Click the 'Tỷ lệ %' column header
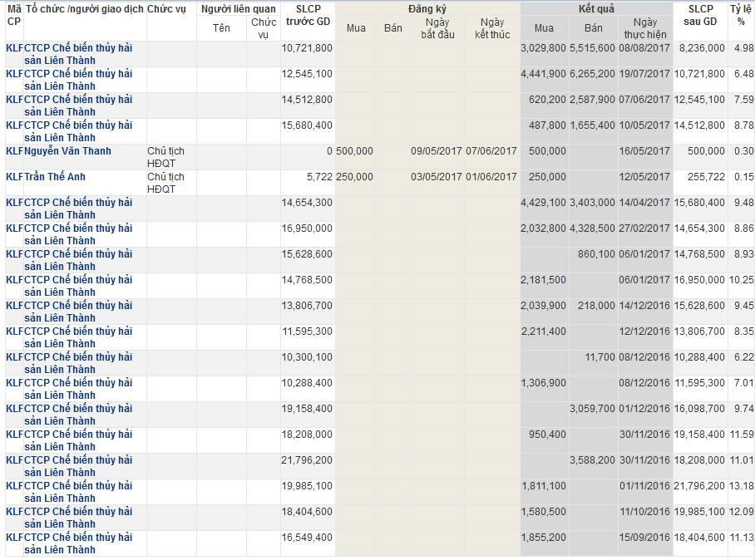 pyautogui.click(x=742, y=16)
